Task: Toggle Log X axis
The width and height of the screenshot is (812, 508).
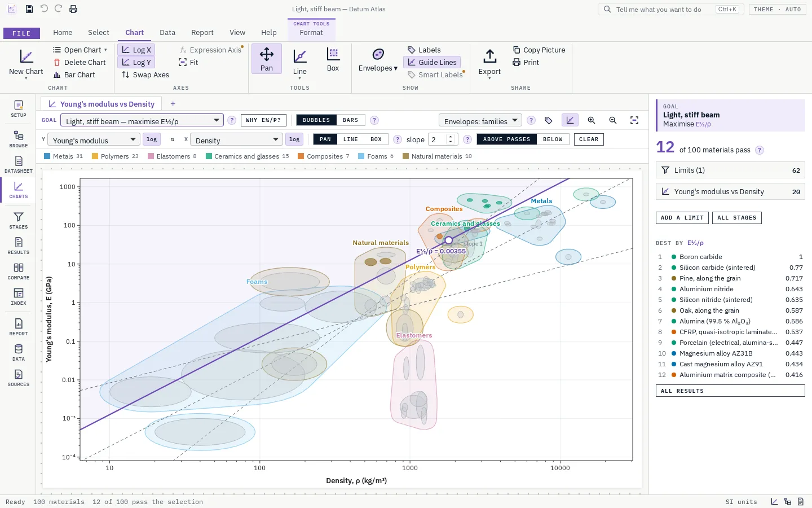Action: click(136, 50)
